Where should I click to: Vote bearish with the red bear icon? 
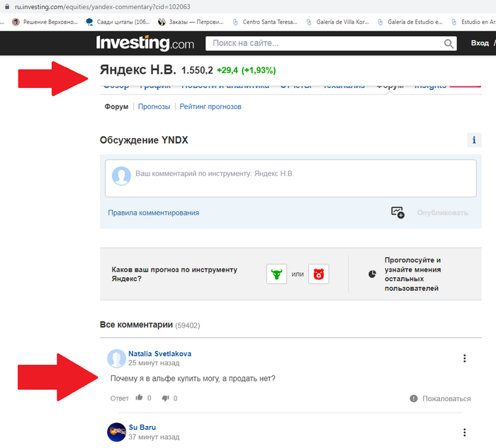point(319,274)
